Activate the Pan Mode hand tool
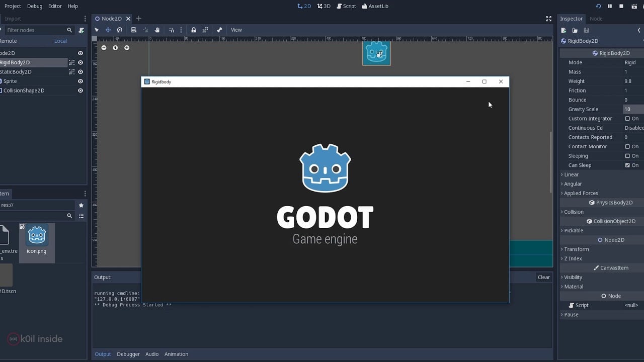Screen dimensions: 644x362 click(x=157, y=30)
